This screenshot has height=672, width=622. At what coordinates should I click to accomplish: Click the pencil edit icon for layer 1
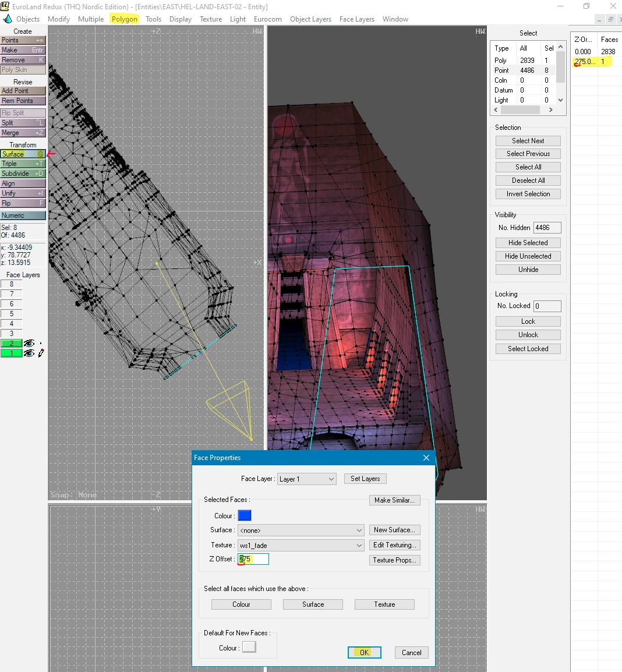(x=41, y=353)
